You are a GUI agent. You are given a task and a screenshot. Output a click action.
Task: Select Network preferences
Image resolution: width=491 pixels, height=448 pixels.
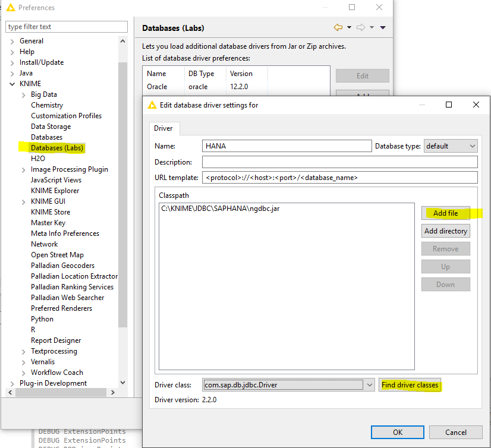[x=45, y=244]
